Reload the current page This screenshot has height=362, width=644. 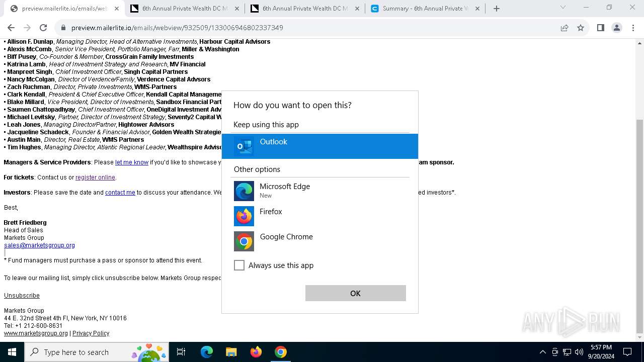(x=43, y=28)
